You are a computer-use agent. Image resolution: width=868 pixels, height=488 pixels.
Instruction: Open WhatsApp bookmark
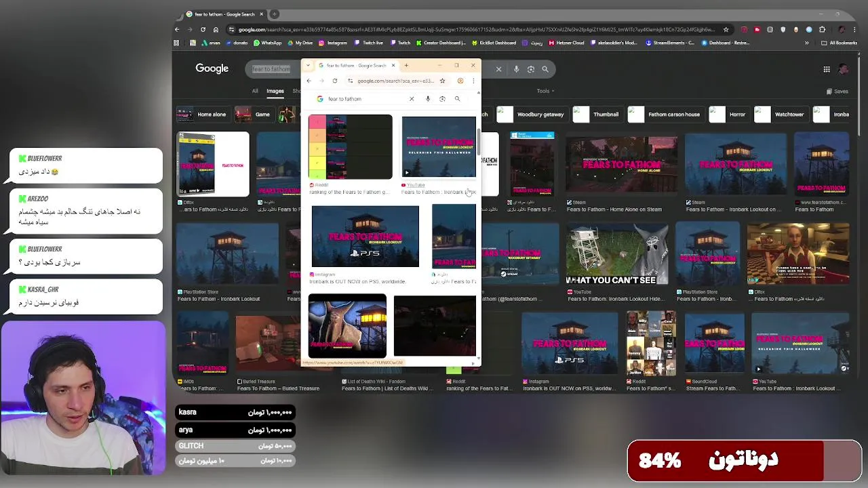267,43
